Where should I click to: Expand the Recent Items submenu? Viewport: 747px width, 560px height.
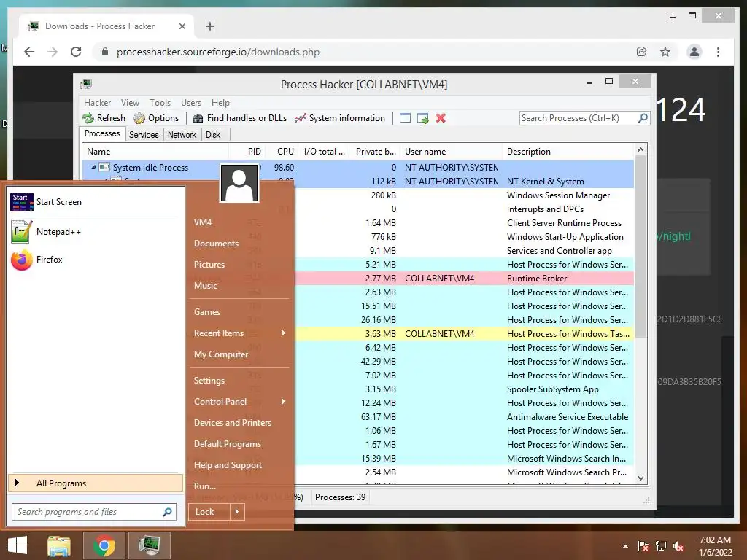click(x=239, y=332)
